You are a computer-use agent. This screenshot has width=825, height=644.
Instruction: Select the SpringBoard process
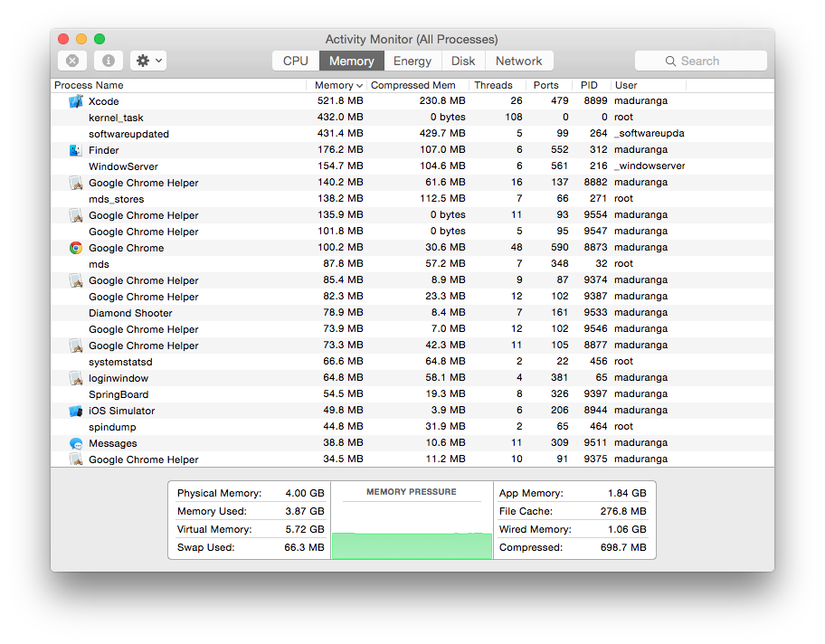click(412, 394)
